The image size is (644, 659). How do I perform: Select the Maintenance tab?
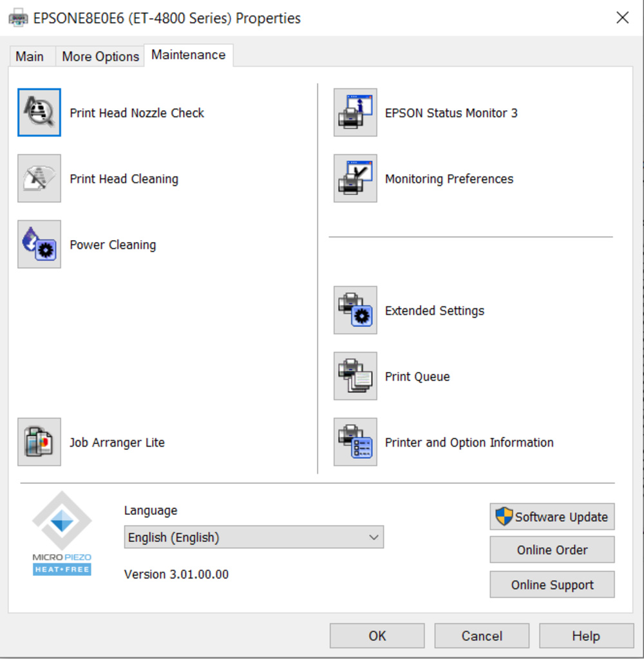coord(188,55)
